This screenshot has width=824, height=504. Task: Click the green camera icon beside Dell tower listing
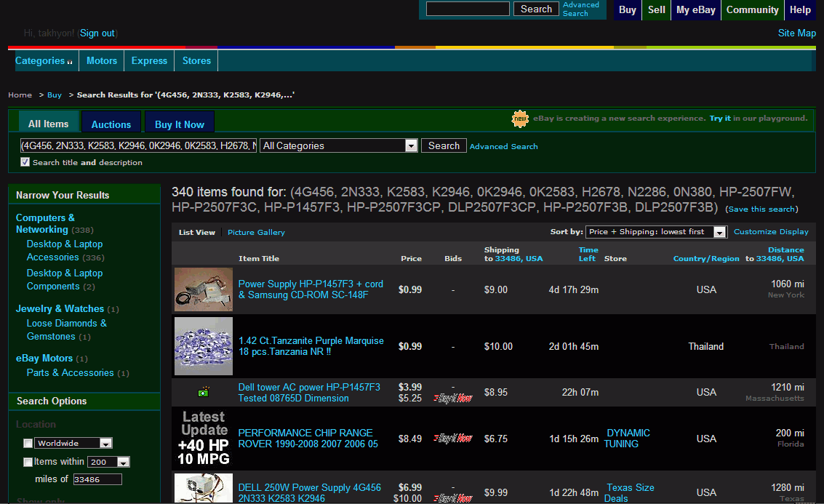tap(204, 391)
